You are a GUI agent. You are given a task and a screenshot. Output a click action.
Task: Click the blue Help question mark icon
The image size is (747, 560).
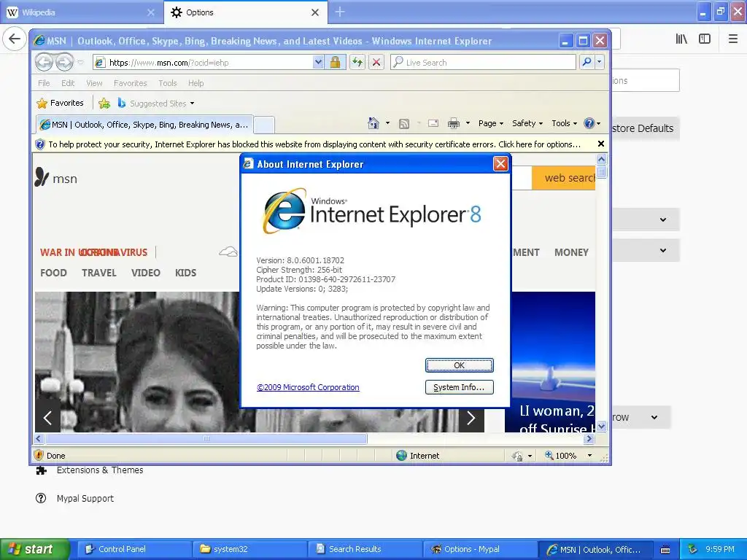589,123
